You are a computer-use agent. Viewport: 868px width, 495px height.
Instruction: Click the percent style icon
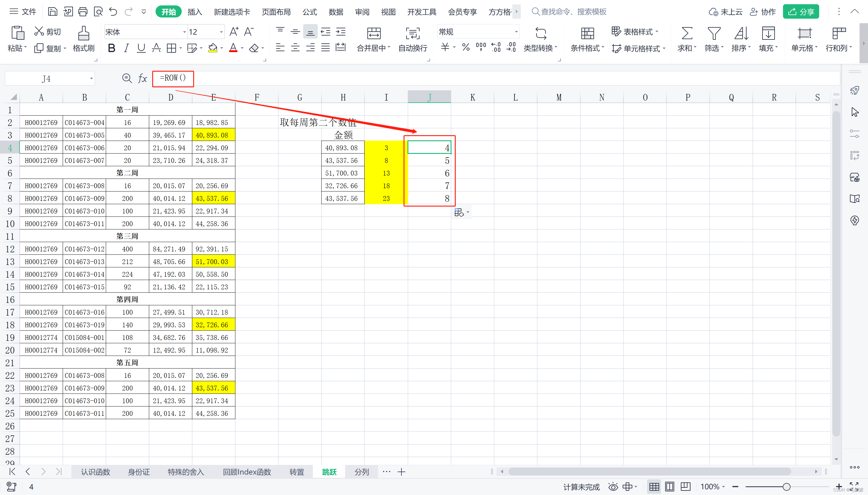(466, 47)
